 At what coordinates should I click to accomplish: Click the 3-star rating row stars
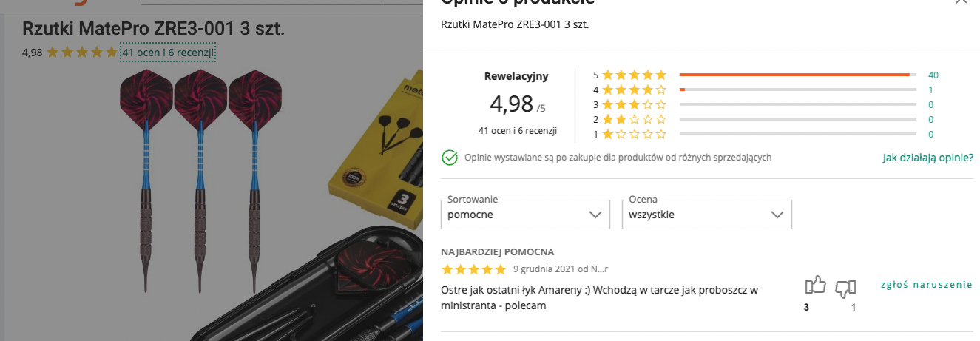click(634, 104)
